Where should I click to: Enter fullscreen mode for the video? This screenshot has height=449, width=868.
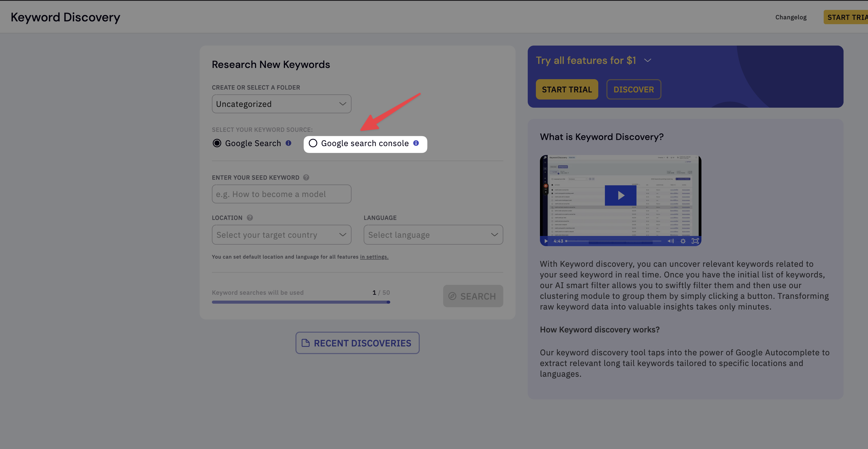click(x=695, y=241)
